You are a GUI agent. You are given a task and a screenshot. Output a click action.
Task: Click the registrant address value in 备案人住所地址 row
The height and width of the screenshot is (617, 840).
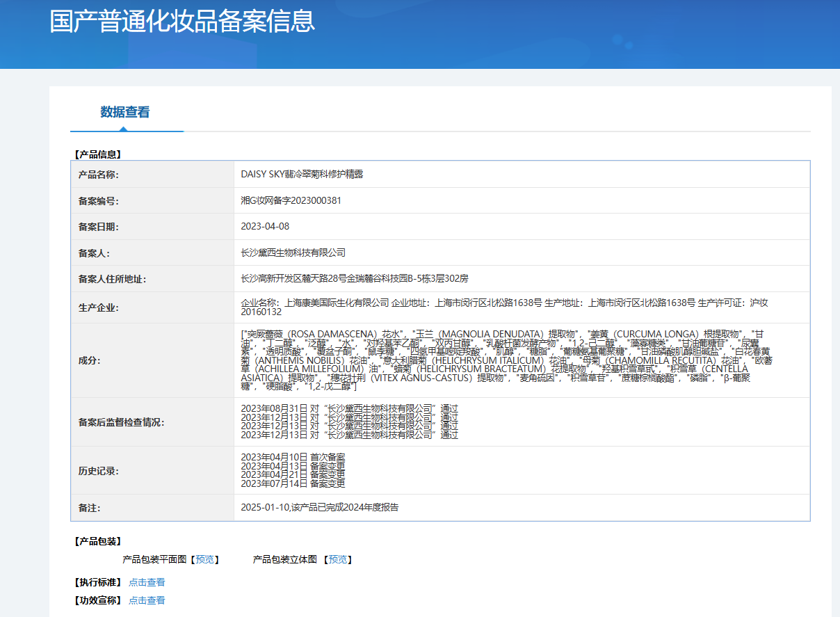(355, 278)
